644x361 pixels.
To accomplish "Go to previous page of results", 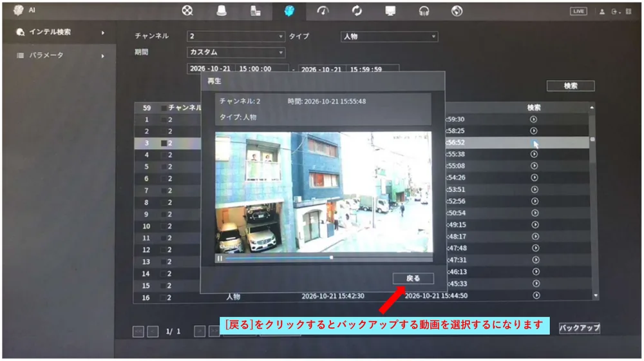I will [153, 331].
